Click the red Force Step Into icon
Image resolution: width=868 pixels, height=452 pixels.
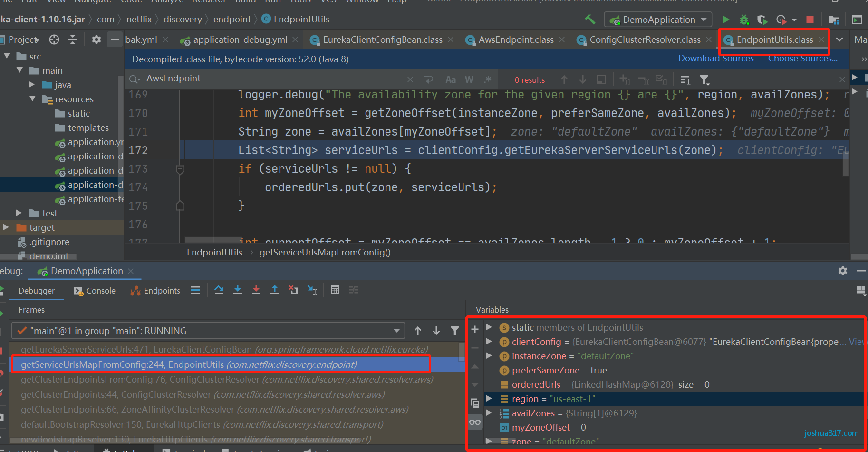pos(256,290)
